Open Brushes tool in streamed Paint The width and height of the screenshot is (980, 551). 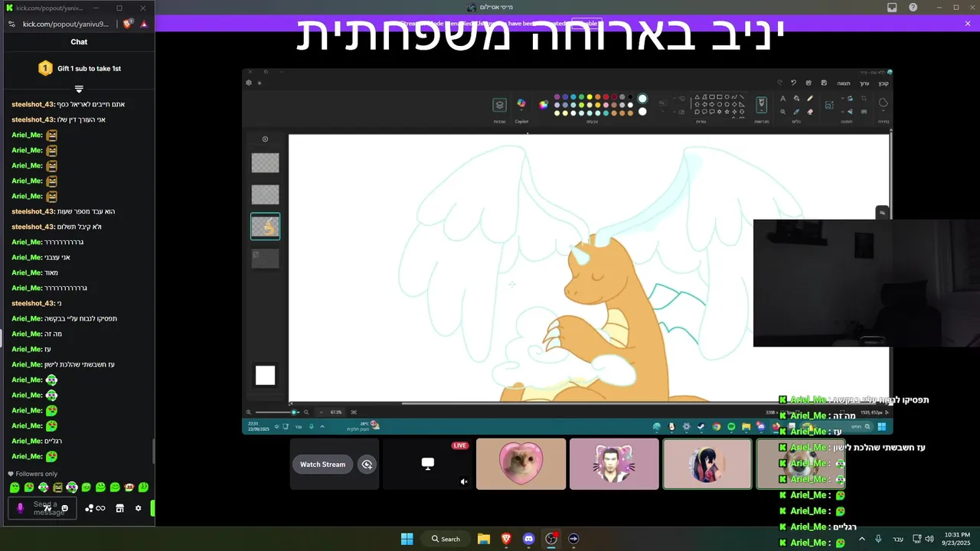pyautogui.click(x=761, y=103)
